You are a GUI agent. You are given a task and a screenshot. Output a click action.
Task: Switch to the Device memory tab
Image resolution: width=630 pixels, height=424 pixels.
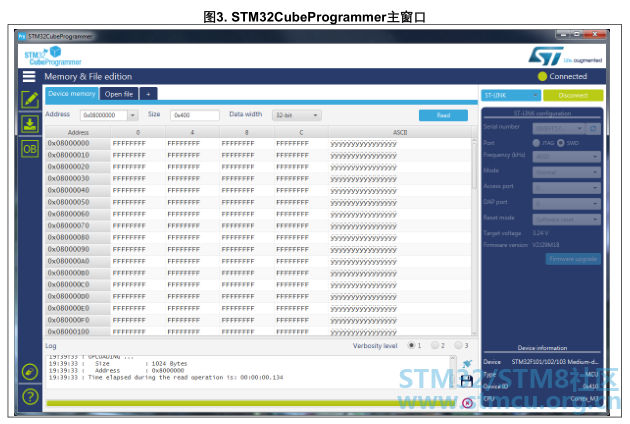(x=72, y=94)
